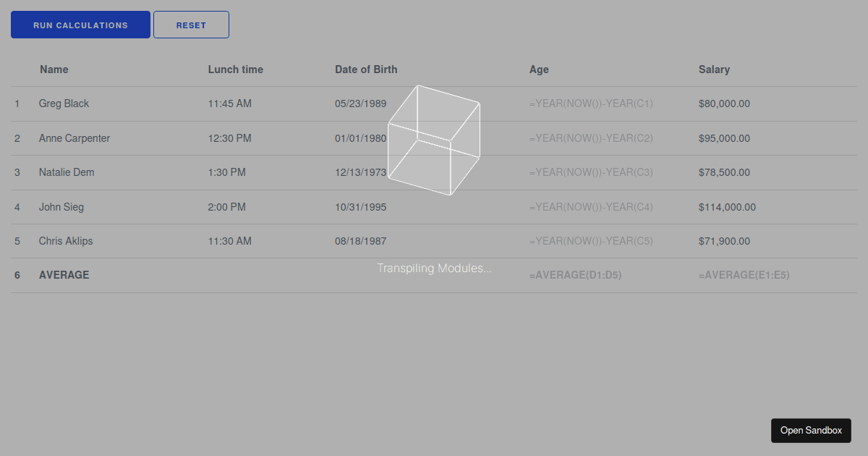Select the Salary column header
868x456 pixels.
[714, 69]
